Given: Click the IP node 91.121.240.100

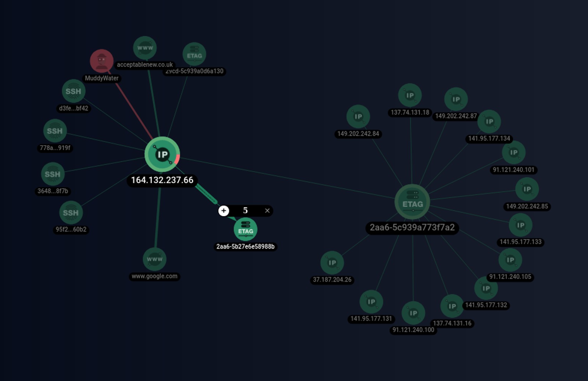Looking at the screenshot, I should click(x=413, y=313).
